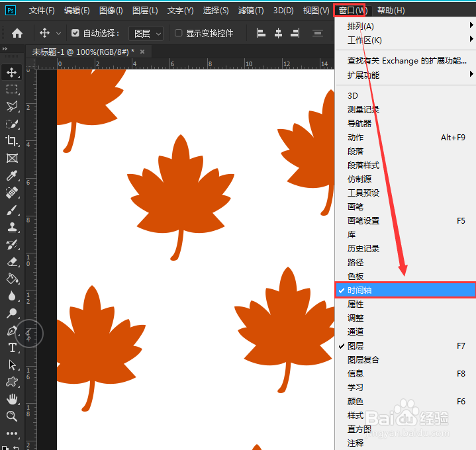Open the 动作 panel from Window menu
476x450 pixels.
pos(405,137)
